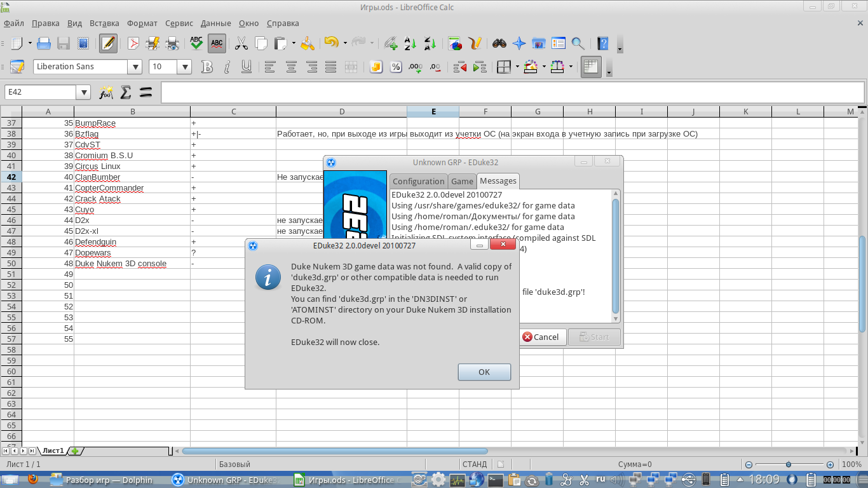The height and width of the screenshot is (488, 868).
Task: Switch to the Dolphin window in taskbar
Action: click(103, 480)
